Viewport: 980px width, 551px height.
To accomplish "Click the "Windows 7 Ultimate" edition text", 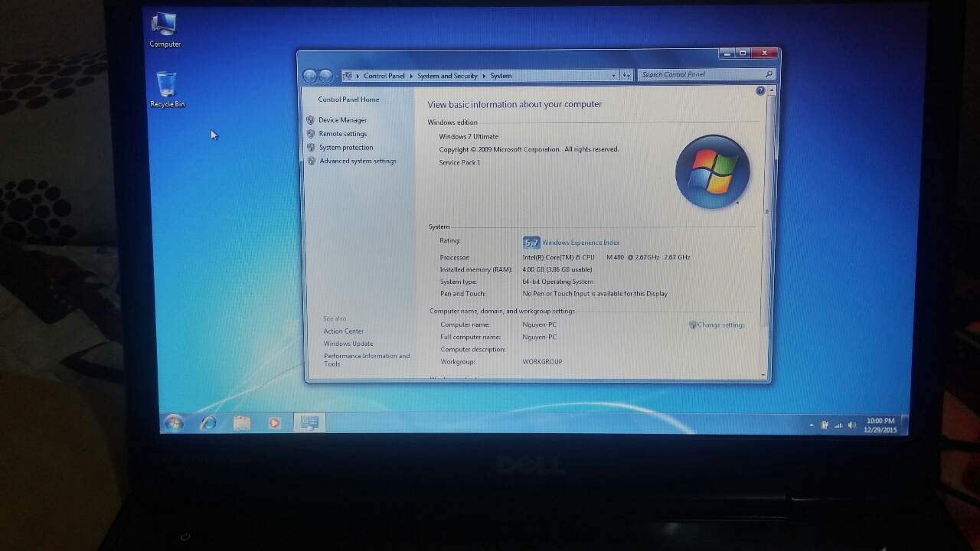I will (469, 137).
